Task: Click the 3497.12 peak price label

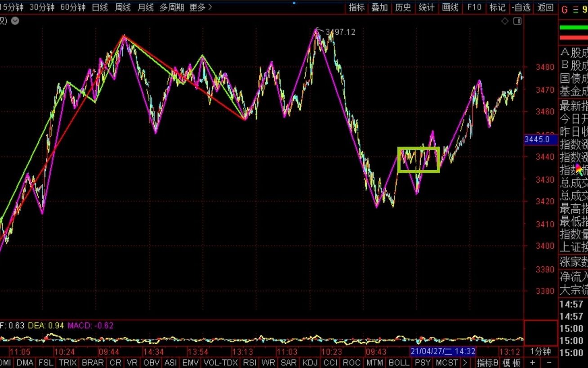Action: point(340,32)
